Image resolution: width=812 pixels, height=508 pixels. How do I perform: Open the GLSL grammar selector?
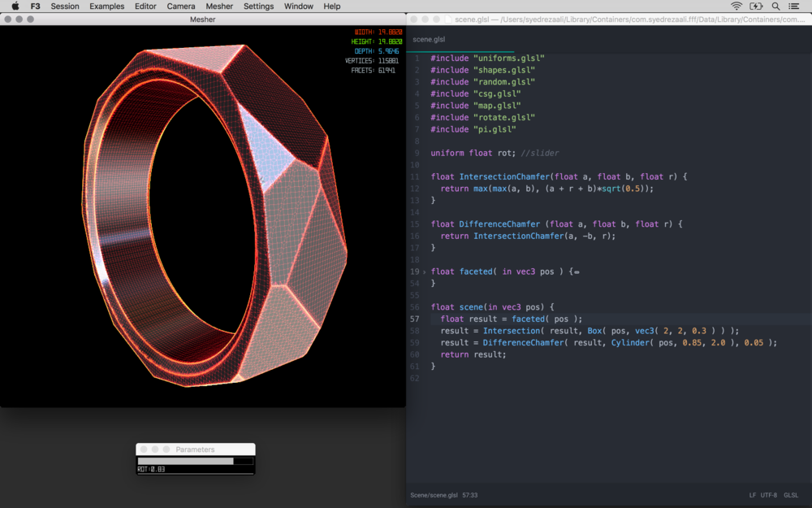(x=791, y=495)
